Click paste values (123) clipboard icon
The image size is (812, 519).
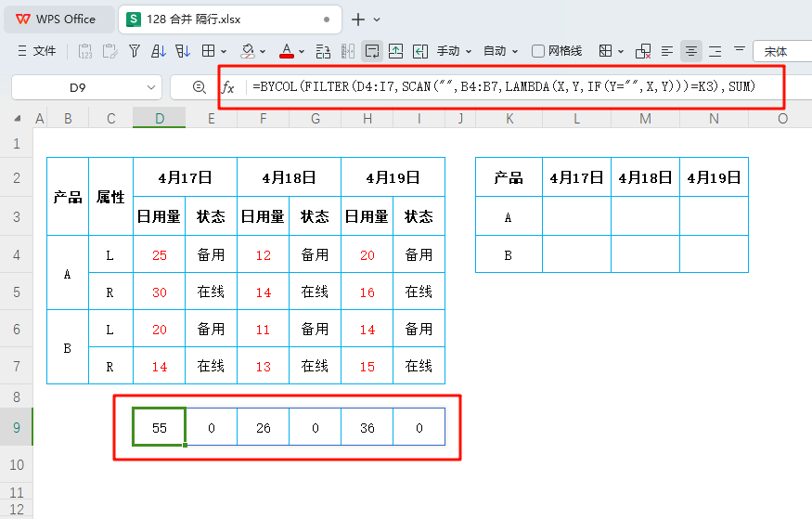(85, 51)
